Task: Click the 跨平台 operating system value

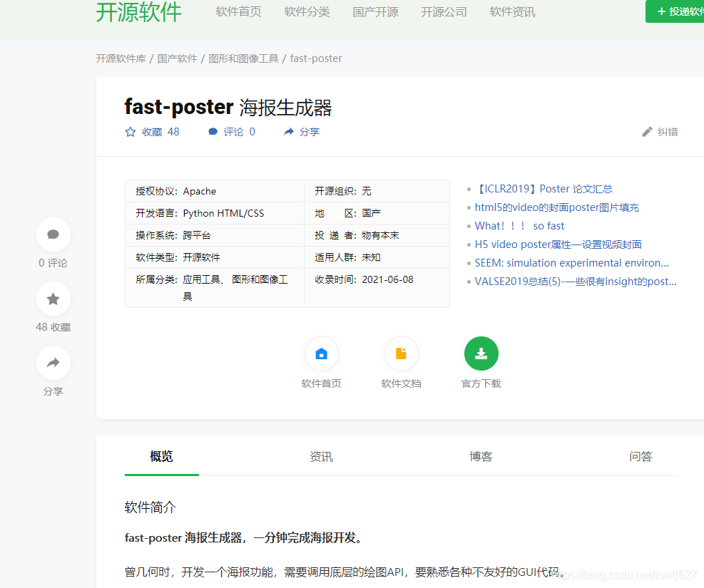Action: point(197,235)
